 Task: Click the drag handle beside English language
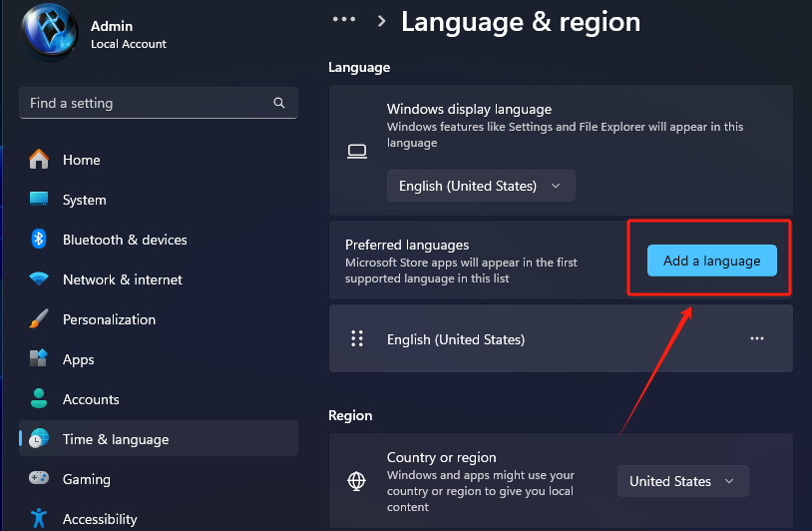coord(357,338)
